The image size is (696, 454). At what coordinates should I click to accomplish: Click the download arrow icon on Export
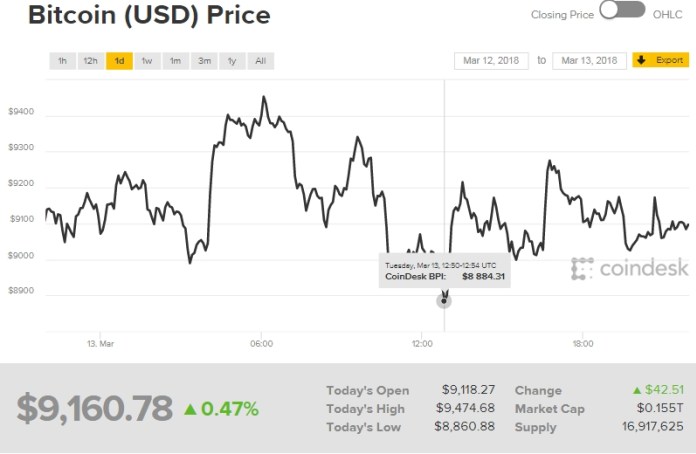point(641,61)
